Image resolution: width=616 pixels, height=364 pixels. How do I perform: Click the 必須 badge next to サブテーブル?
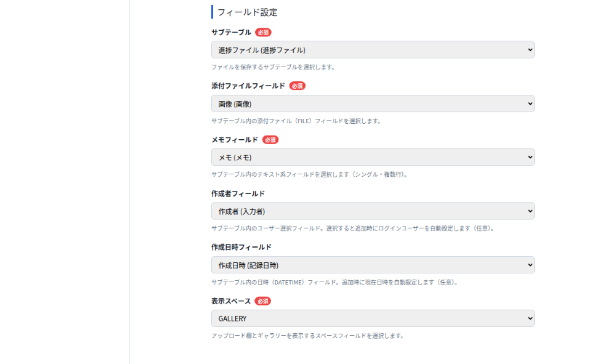[263, 32]
